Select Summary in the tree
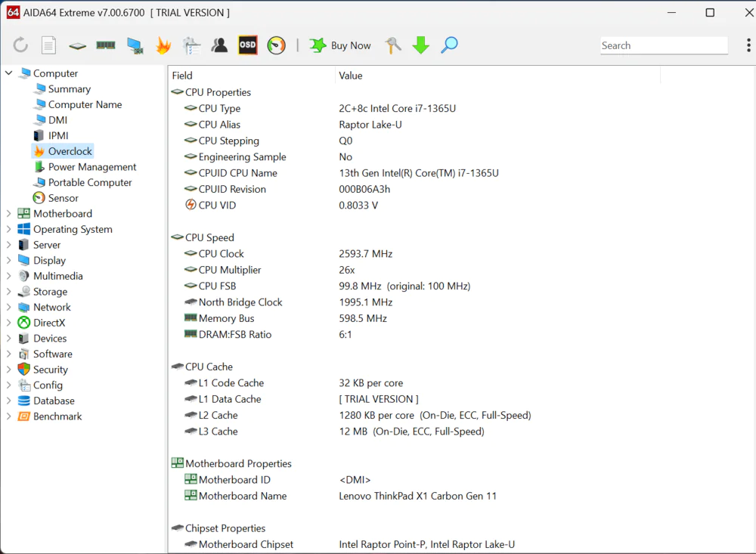The width and height of the screenshot is (756, 554). tap(64, 88)
